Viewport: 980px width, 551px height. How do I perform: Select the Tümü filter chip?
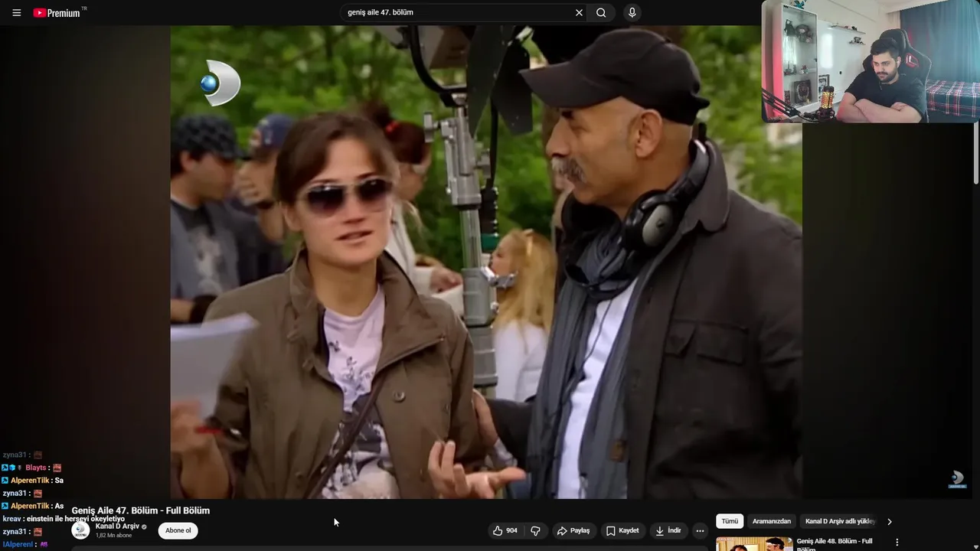point(730,521)
